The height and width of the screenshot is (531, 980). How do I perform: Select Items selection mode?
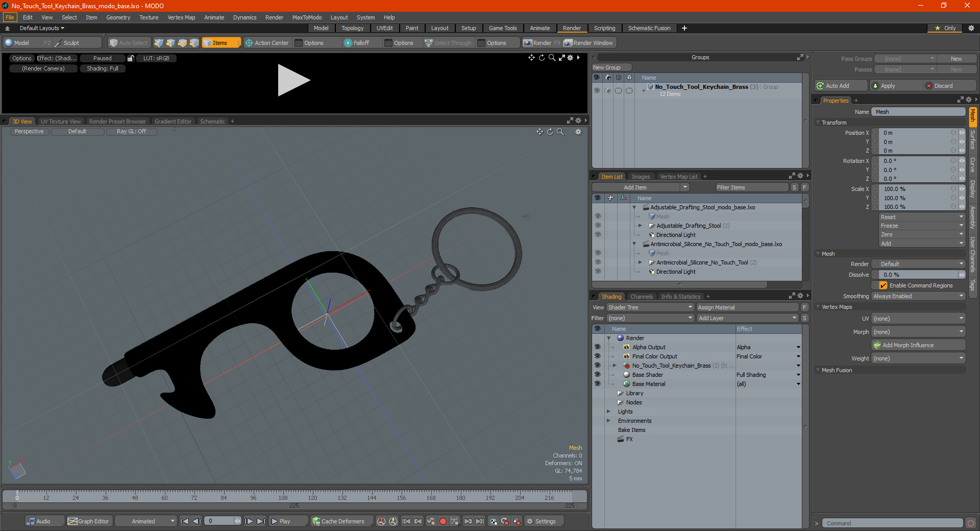(x=220, y=43)
